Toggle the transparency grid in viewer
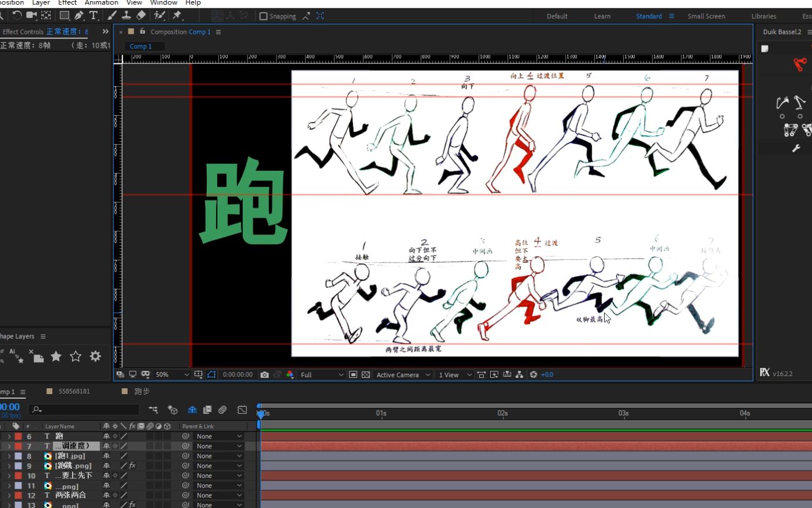 click(x=365, y=375)
